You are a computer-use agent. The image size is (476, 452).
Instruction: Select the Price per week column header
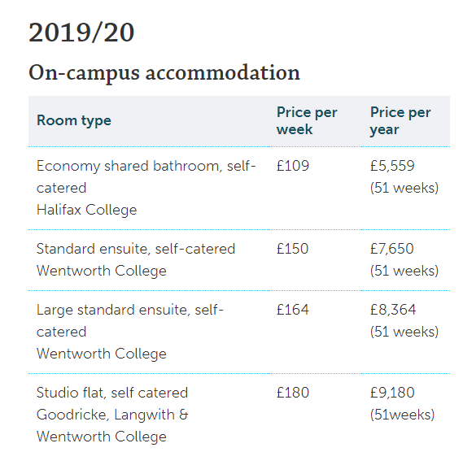click(x=307, y=121)
